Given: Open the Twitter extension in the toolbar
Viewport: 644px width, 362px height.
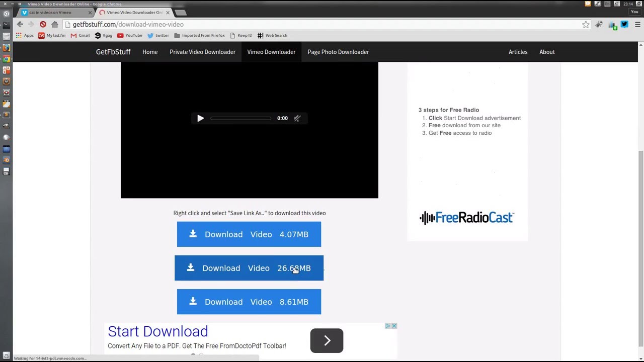Looking at the screenshot, I should tap(624, 24).
